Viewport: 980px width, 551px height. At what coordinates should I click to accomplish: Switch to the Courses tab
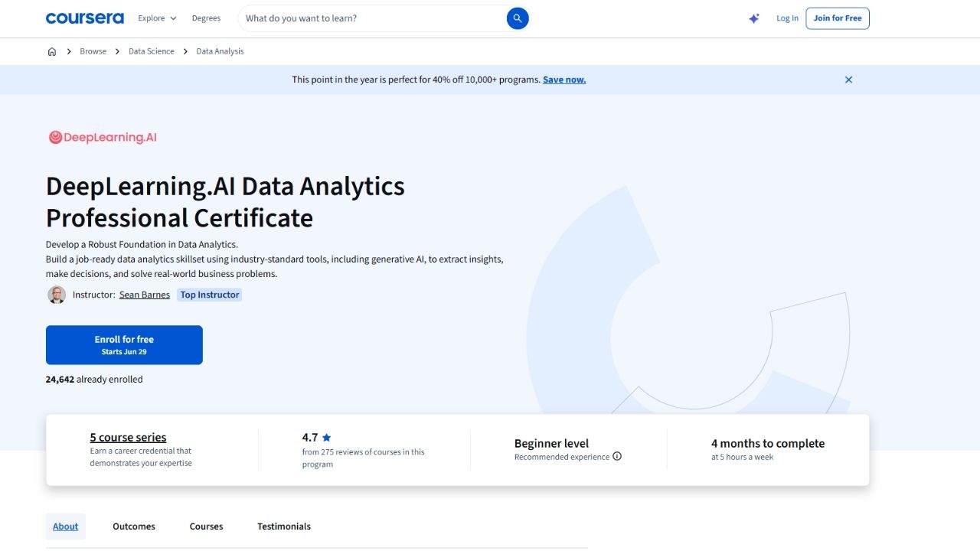pyautogui.click(x=207, y=527)
